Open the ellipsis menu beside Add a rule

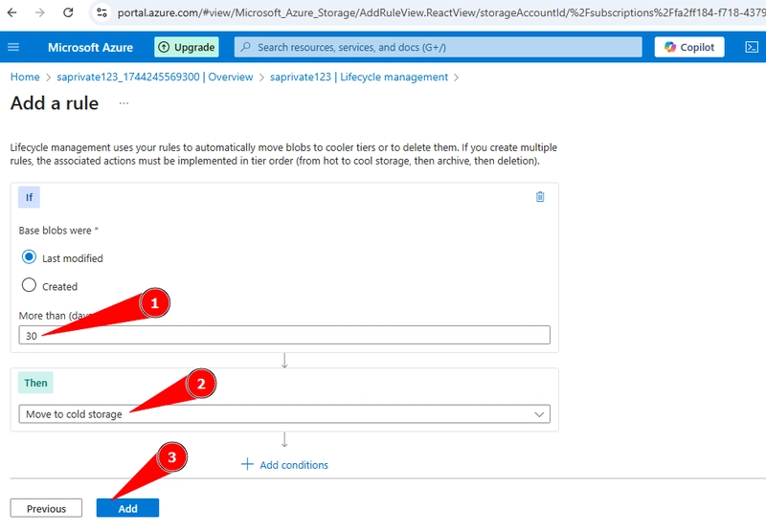[124, 103]
